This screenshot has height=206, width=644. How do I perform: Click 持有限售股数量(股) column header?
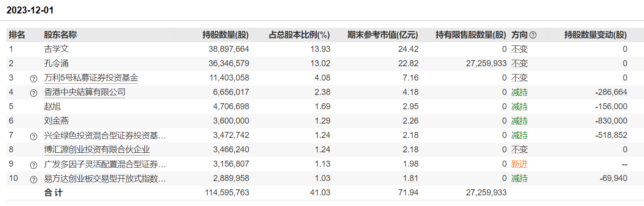tap(471, 35)
